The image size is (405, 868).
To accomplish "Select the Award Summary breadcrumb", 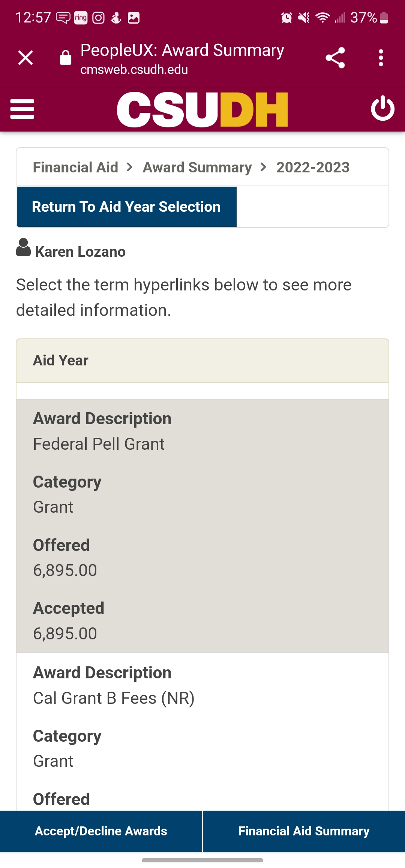I will (197, 167).
